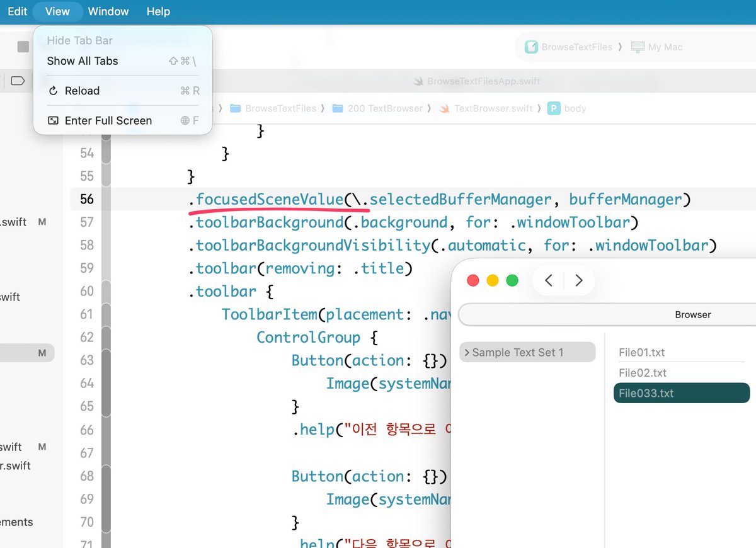Select File02.txt in Browser
This screenshot has width=756, height=548.
point(682,373)
